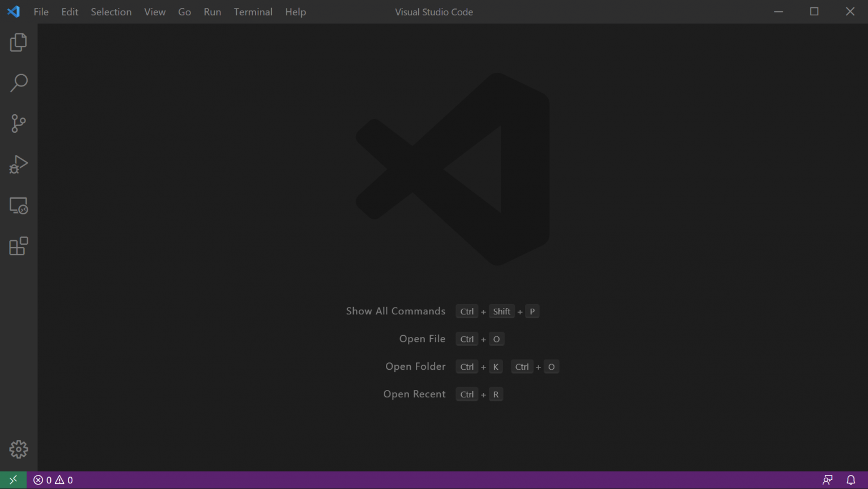Click the P key hint
This screenshot has height=489, width=868.
click(532, 311)
